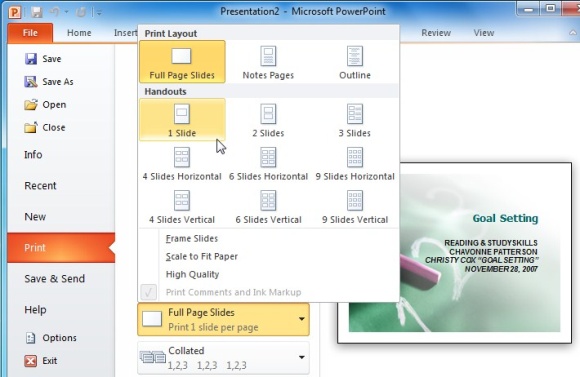Click the PowerPoint application icon

15,12
